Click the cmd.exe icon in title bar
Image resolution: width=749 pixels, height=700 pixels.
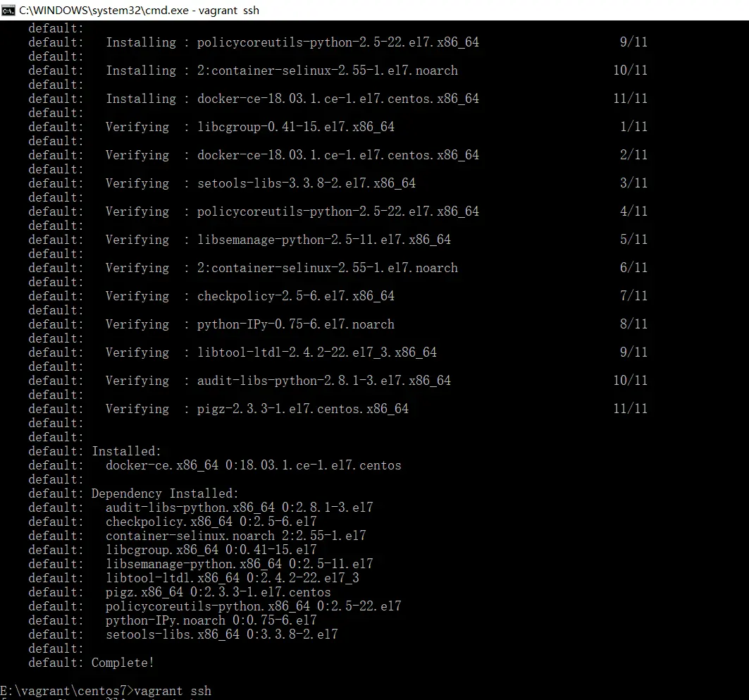(8, 10)
